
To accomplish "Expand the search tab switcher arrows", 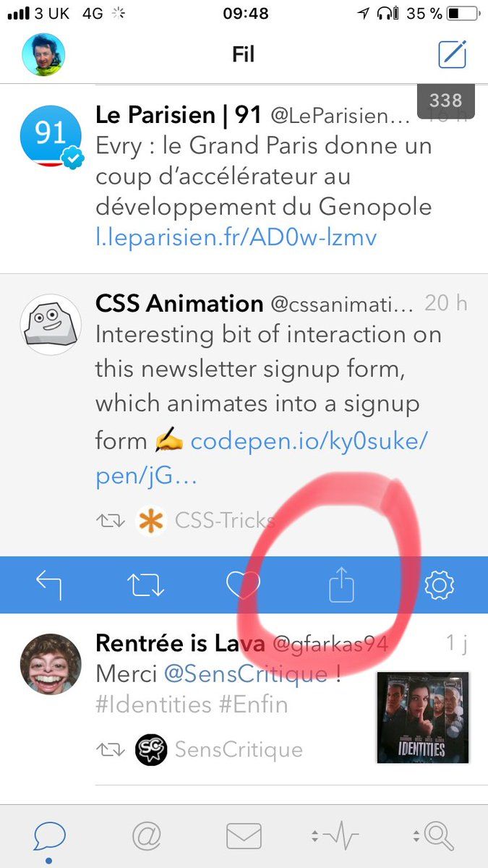I will click(x=416, y=837).
